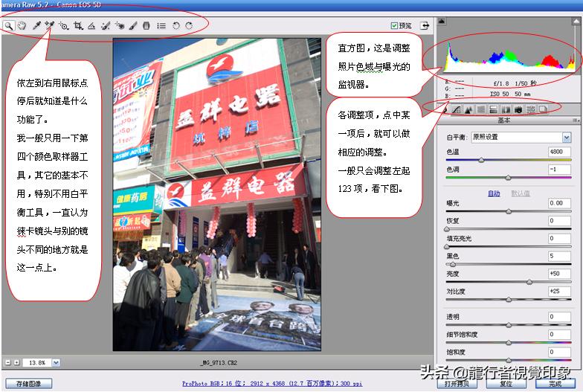Click the 对比度 value field +25
The width and height of the screenshot is (583, 392).
(559, 292)
